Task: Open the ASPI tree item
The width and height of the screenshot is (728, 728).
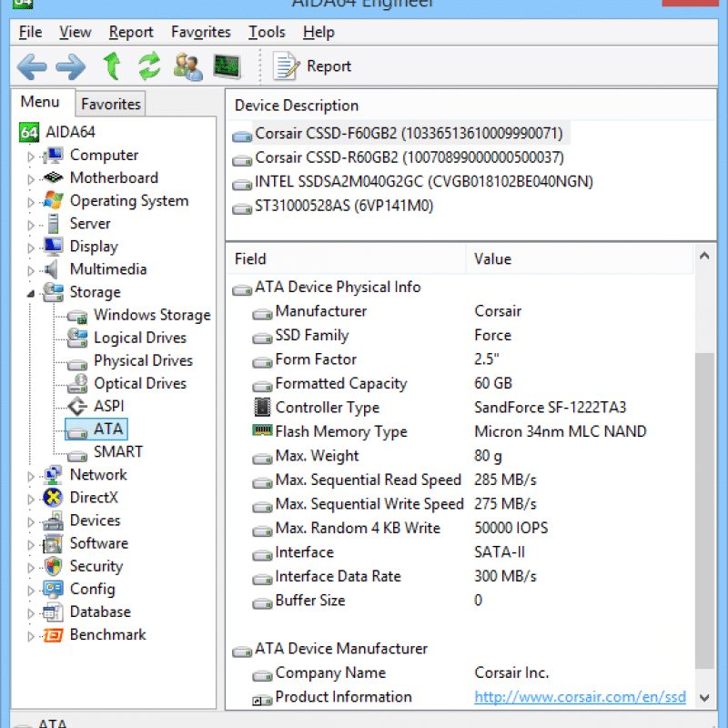Action: [x=96, y=406]
